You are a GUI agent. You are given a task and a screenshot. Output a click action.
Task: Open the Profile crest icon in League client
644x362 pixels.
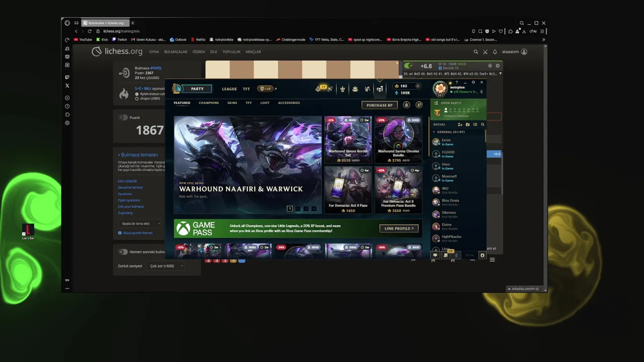(343, 89)
